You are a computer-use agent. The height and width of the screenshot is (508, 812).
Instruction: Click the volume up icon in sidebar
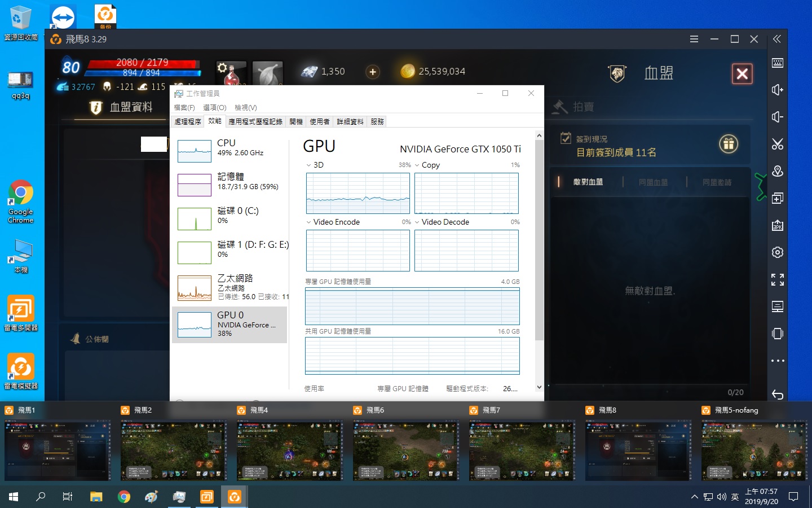777,90
